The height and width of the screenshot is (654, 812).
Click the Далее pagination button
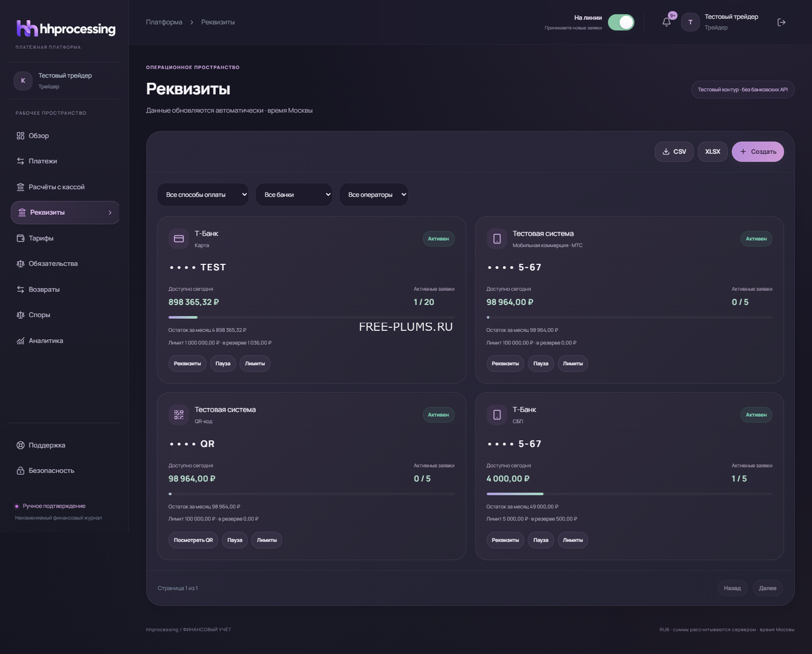(x=768, y=588)
